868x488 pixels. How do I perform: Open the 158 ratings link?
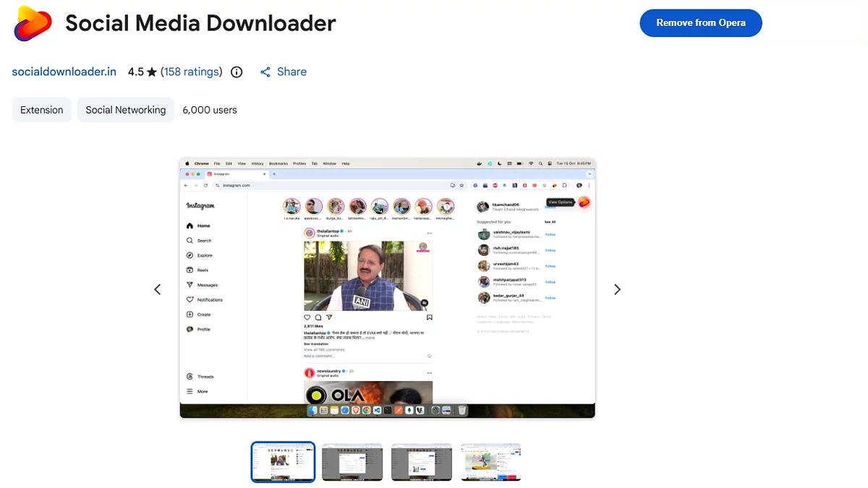click(x=192, y=72)
